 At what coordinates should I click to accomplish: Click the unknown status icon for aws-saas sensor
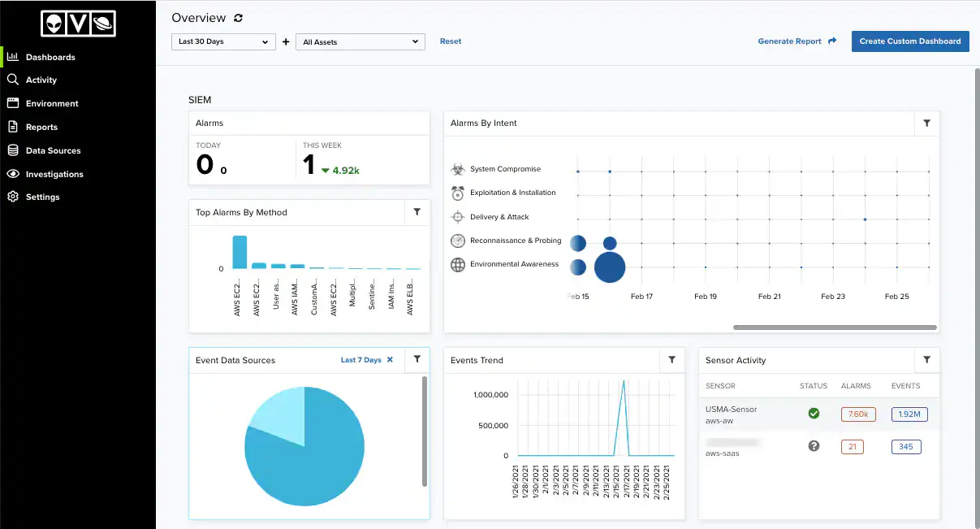[x=814, y=446]
